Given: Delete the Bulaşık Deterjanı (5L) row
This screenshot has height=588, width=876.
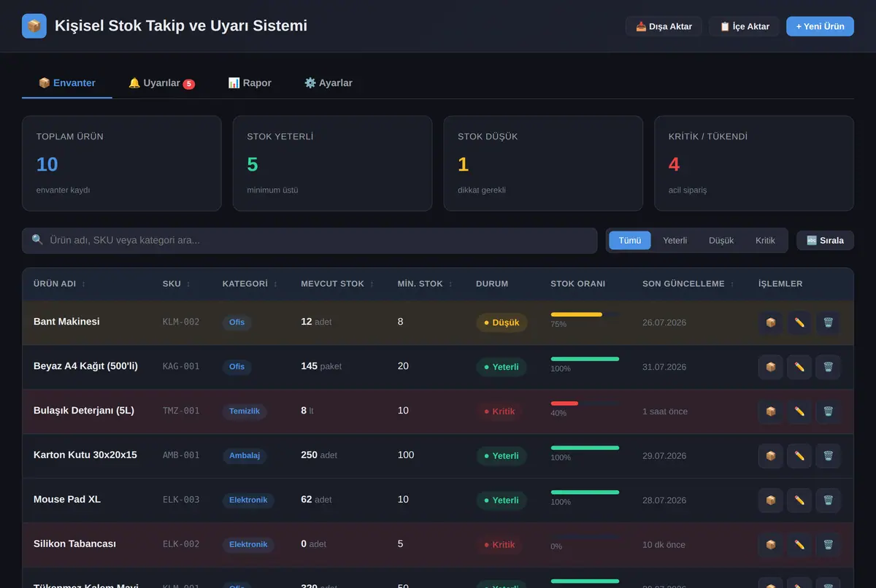Looking at the screenshot, I should [828, 411].
